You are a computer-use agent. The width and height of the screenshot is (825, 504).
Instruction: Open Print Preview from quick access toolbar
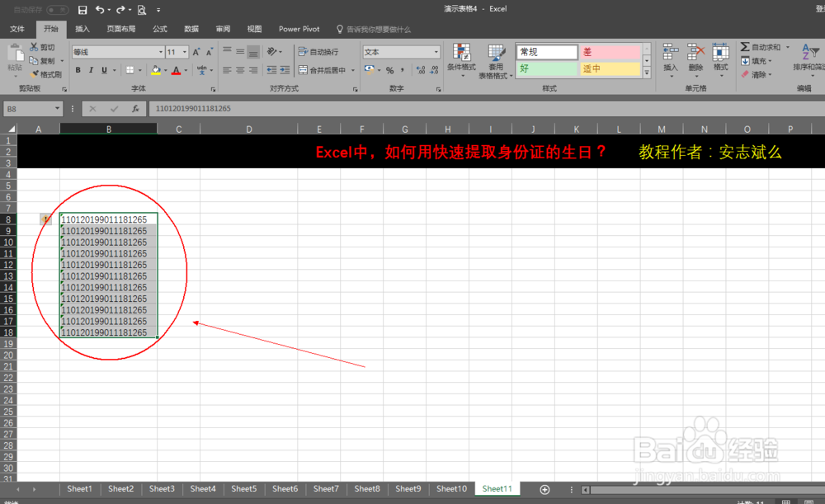(x=142, y=9)
